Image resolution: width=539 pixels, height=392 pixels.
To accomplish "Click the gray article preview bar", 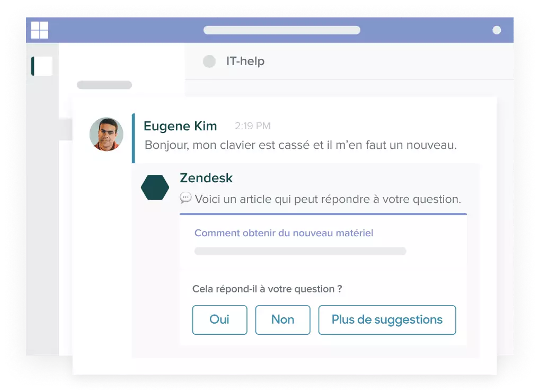I will 300,251.
